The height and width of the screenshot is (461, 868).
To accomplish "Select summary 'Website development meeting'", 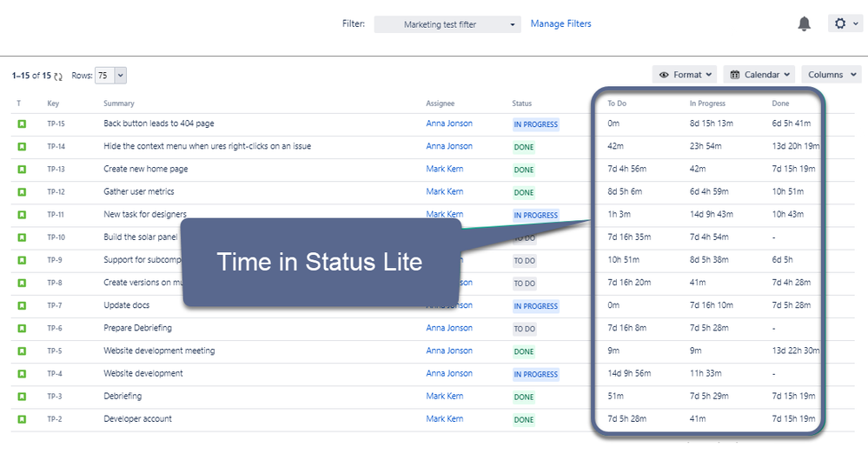I will 159,351.
